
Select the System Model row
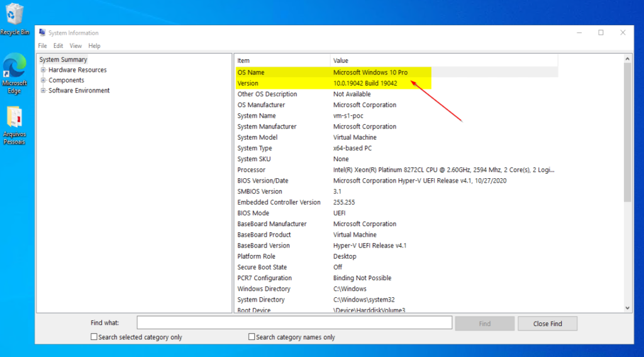(x=396, y=137)
